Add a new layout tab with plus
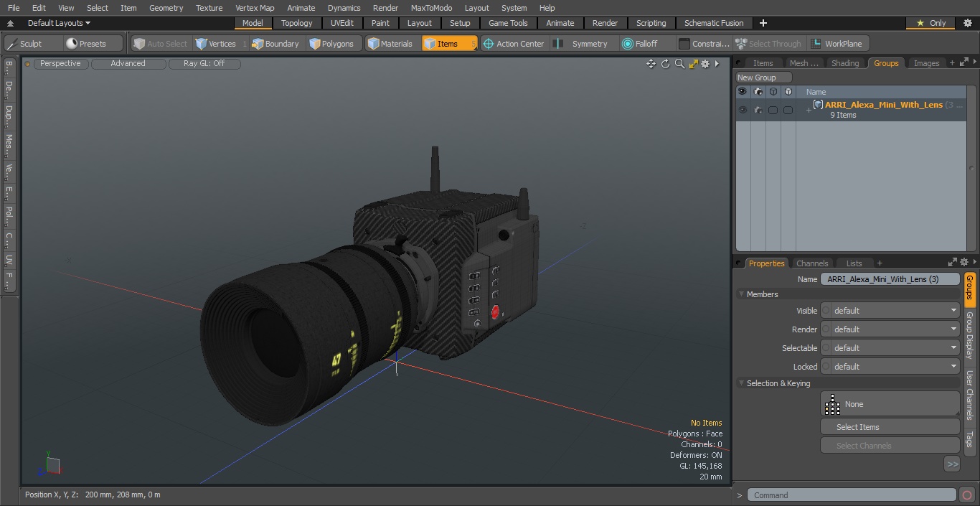This screenshot has height=506, width=980. point(763,23)
